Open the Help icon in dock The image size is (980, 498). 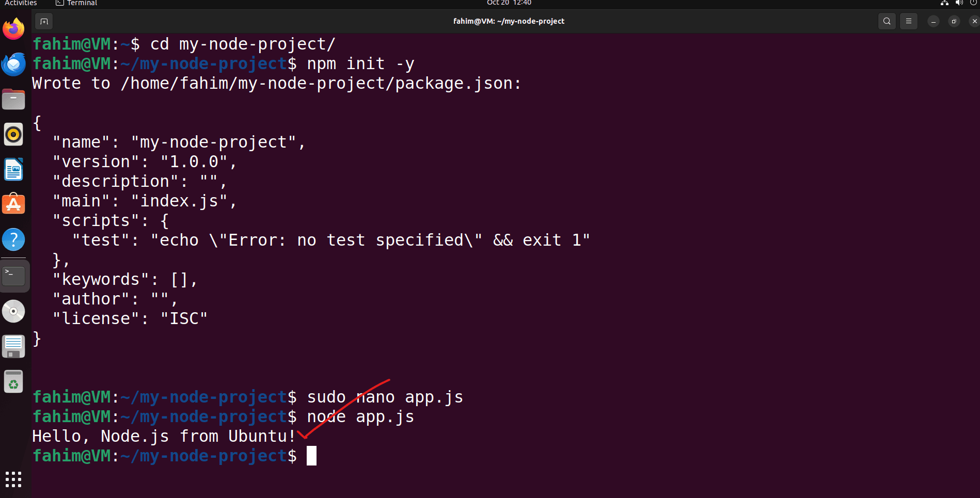[13, 239]
